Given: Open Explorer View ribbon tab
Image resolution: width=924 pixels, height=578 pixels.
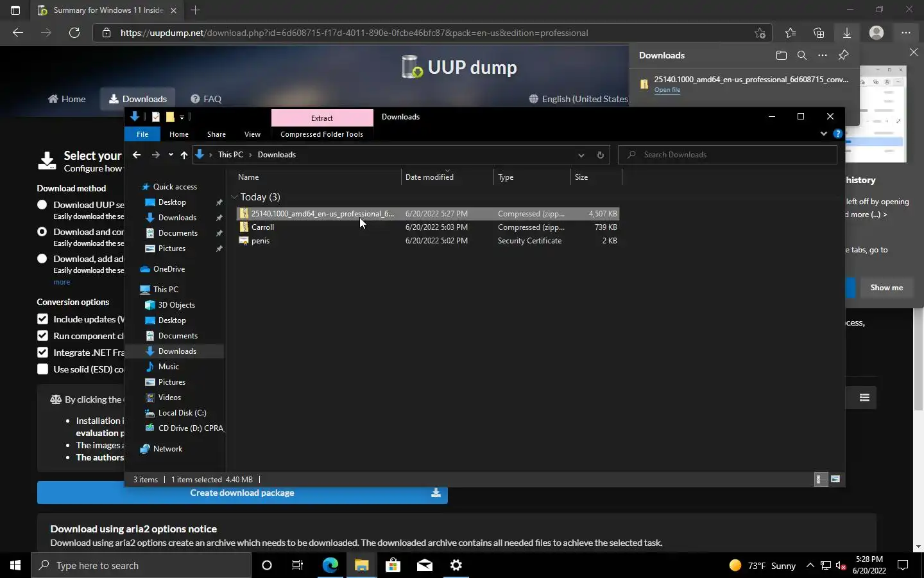Looking at the screenshot, I should coord(252,134).
